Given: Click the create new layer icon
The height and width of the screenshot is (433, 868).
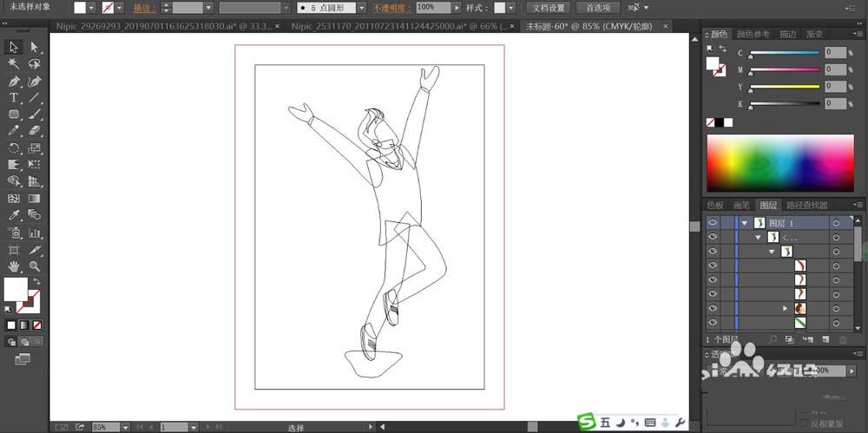Looking at the screenshot, I should (825, 339).
